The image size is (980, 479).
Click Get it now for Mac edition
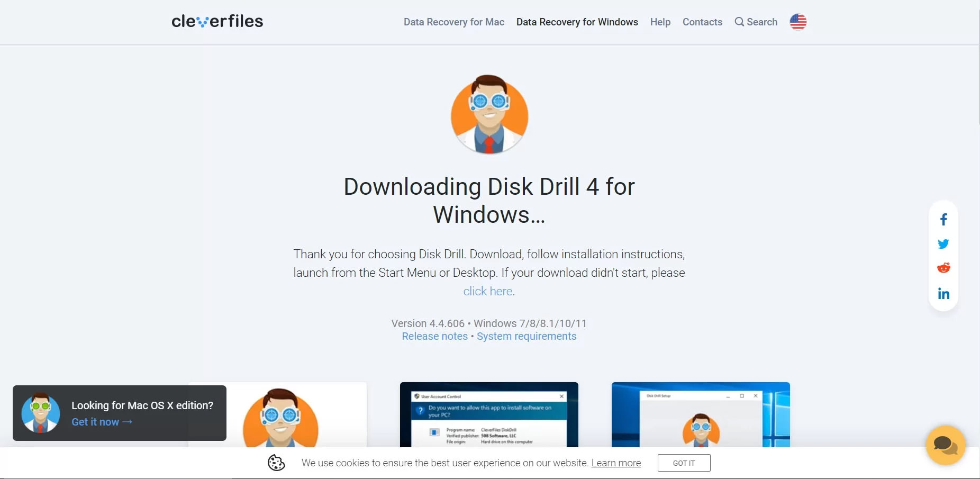point(102,422)
